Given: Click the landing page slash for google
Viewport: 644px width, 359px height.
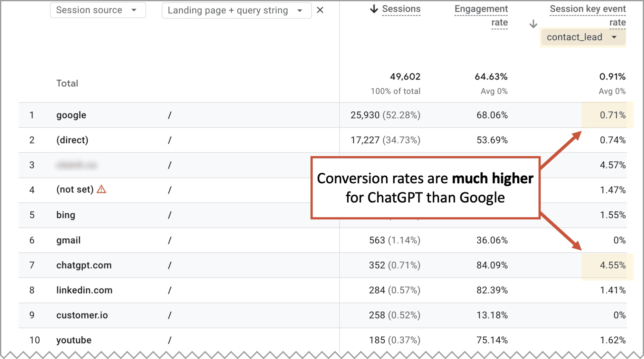Looking at the screenshot, I should tap(169, 115).
